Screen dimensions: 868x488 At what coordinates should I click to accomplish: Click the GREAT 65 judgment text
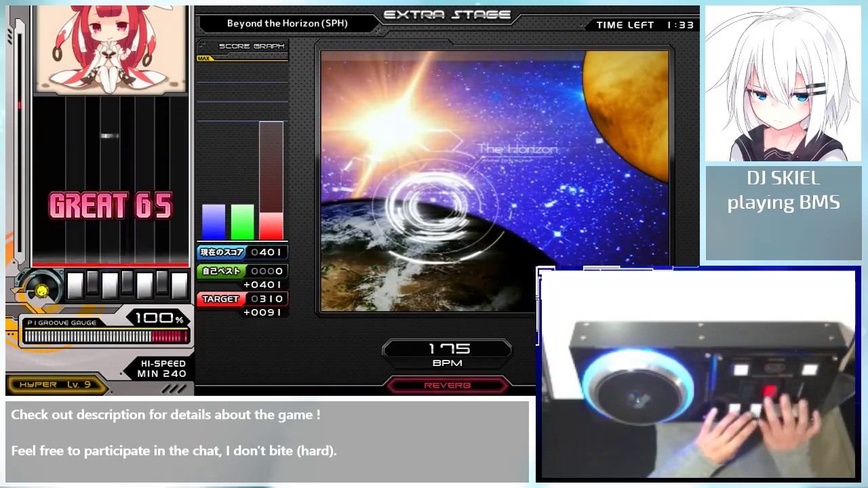point(111,206)
